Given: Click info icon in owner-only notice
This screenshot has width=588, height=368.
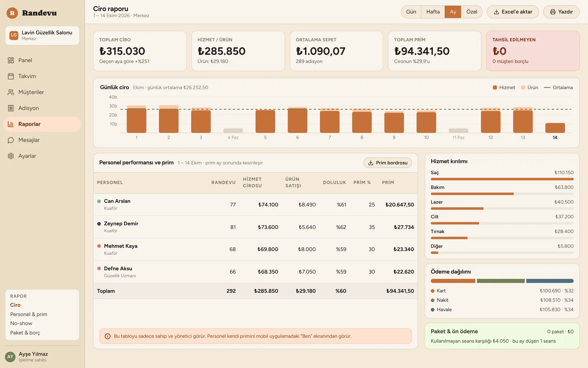Looking at the screenshot, I should coord(108,336).
